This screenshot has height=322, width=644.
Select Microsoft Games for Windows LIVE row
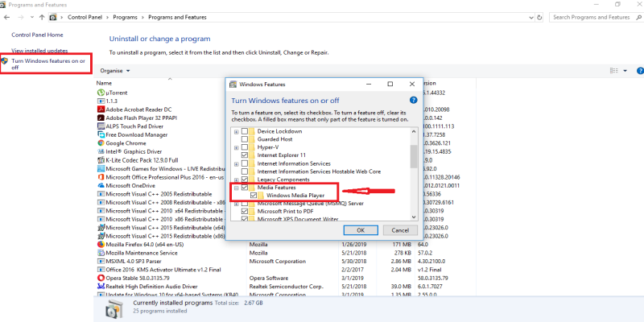tap(161, 168)
